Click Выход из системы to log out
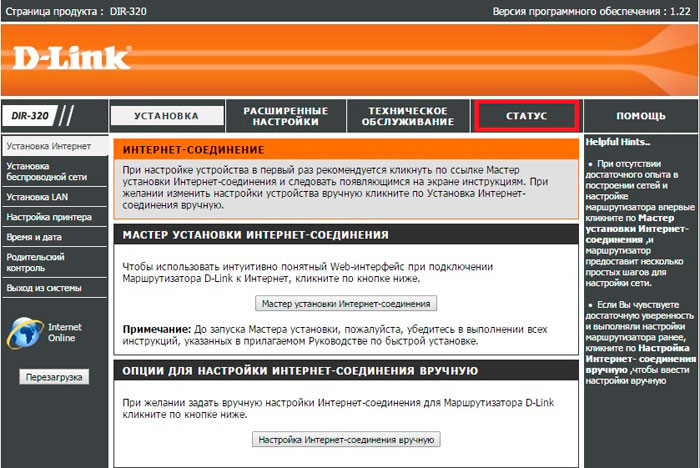This screenshot has width=700, height=468. point(54,288)
